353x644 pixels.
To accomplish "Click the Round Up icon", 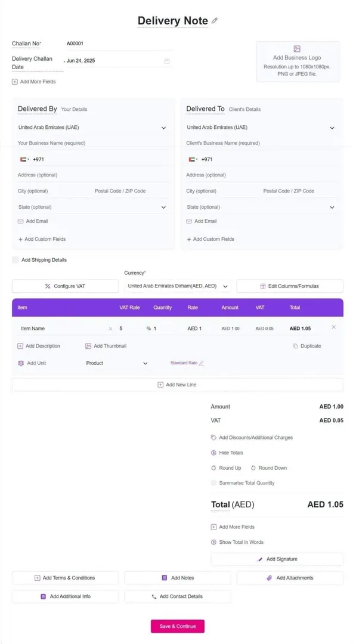I will coord(213,468).
